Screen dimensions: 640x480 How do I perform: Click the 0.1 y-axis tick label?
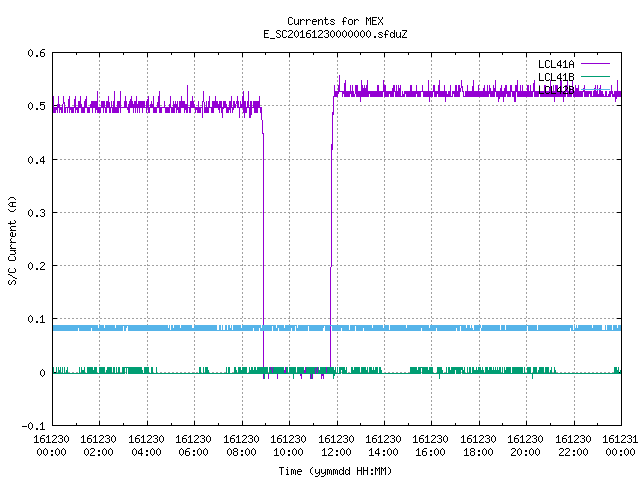[36, 319]
